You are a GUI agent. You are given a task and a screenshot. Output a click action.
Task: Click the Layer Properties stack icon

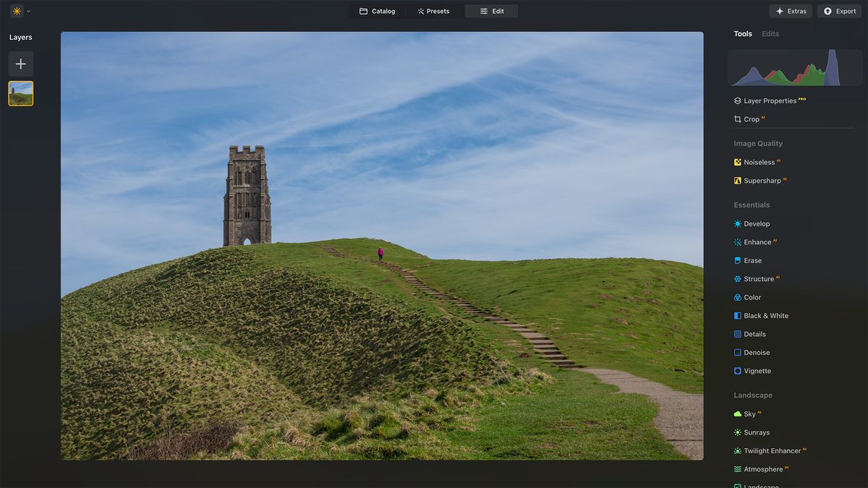click(x=738, y=101)
